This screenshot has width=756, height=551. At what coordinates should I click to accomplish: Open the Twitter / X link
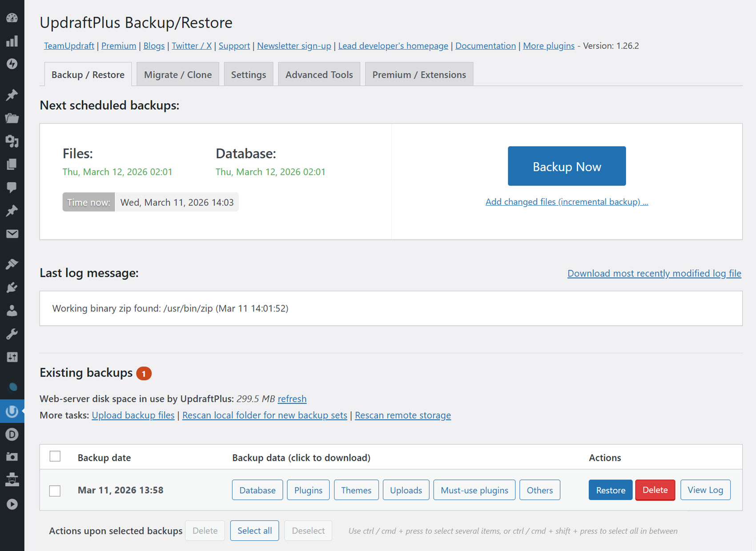[192, 46]
